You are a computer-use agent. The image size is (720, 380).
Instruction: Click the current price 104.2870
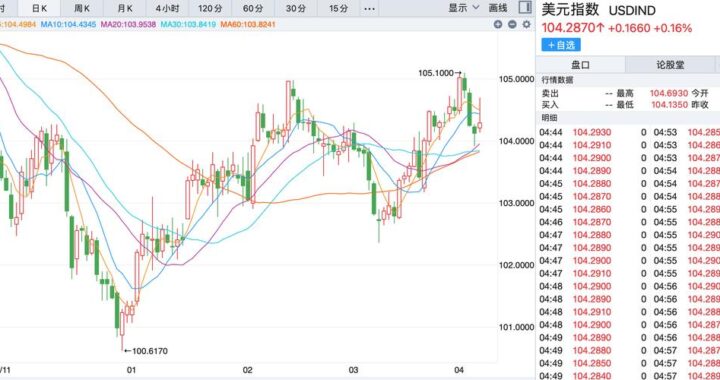[x=573, y=28]
